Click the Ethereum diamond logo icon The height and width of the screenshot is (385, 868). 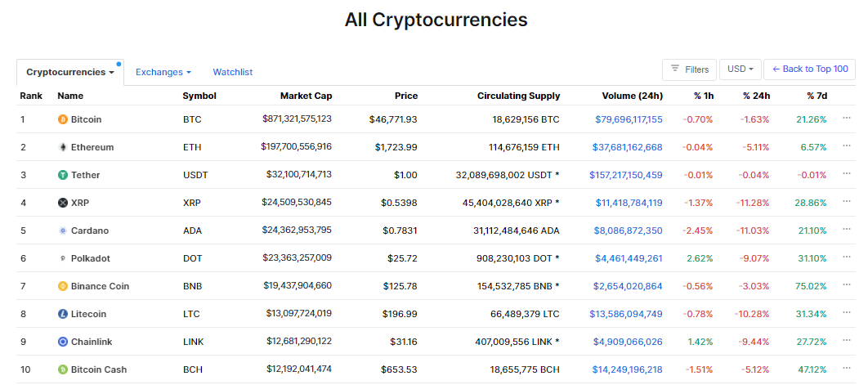click(x=63, y=147)
